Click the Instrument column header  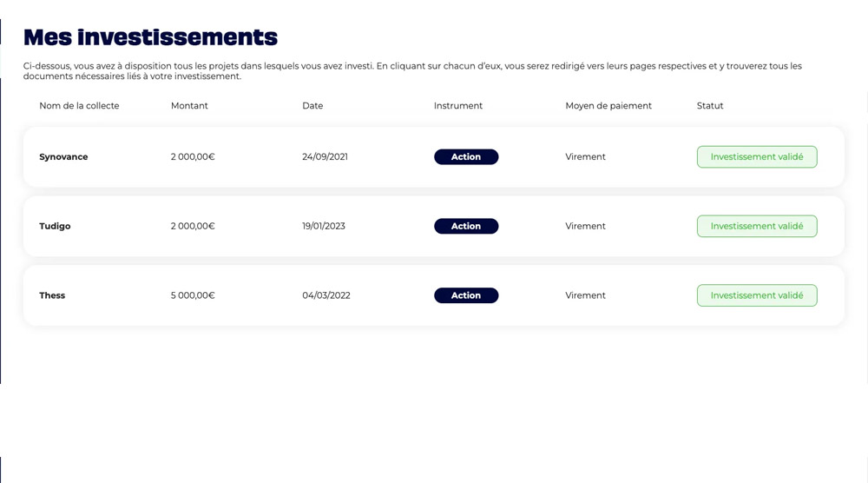(x=457, y=105)
